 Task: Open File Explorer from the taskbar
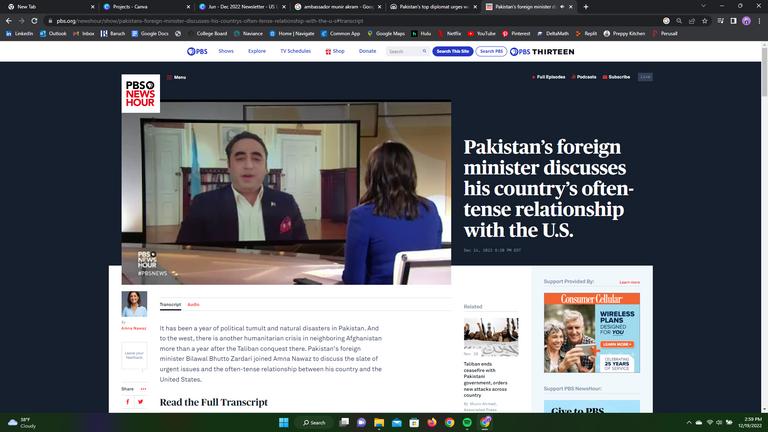point(379,422)
